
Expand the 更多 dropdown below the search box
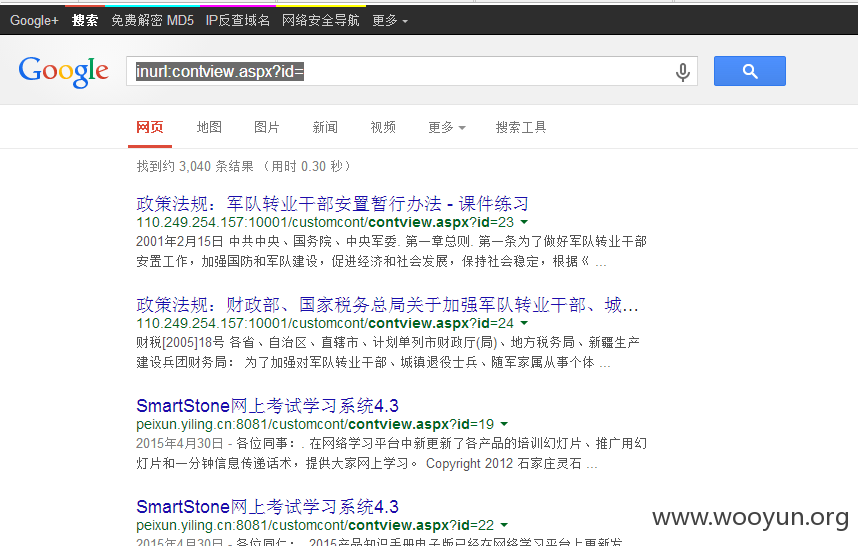(447, 127)
